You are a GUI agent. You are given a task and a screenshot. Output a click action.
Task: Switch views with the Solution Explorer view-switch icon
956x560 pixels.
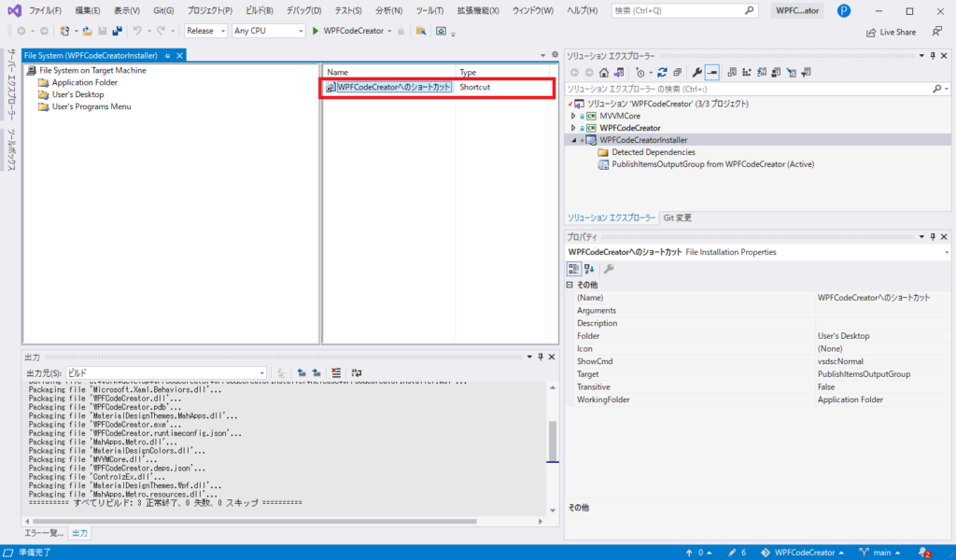pos(619,73)
